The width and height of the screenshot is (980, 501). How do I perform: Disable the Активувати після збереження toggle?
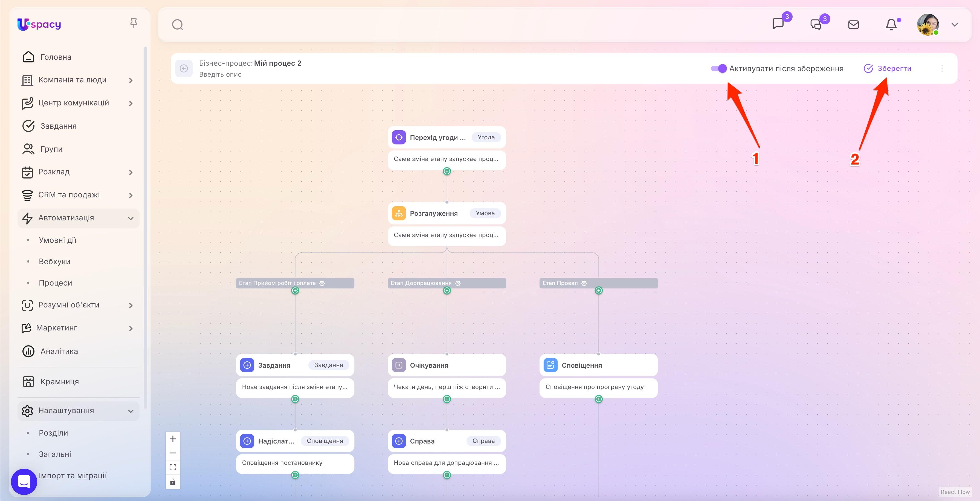[719, 68]
